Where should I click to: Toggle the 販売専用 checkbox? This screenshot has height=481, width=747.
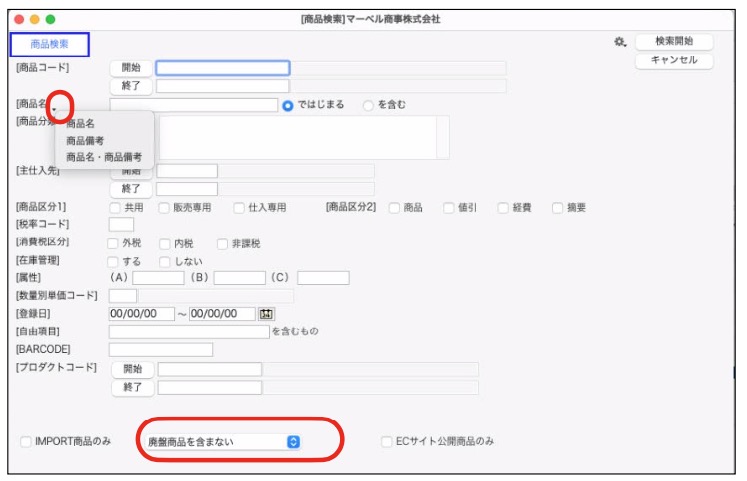coord(164,208)
